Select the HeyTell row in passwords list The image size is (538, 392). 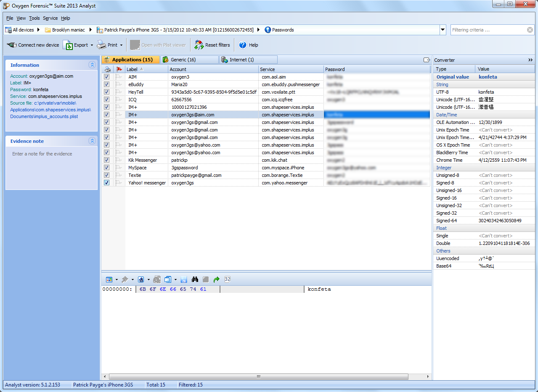(266, 92)
